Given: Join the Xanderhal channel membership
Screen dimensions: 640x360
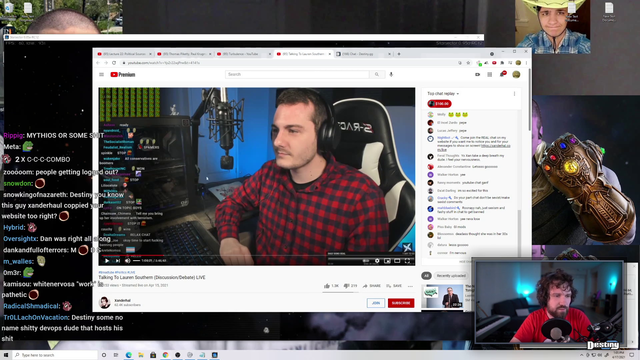Looking at the screenshot, I should 376,303.
